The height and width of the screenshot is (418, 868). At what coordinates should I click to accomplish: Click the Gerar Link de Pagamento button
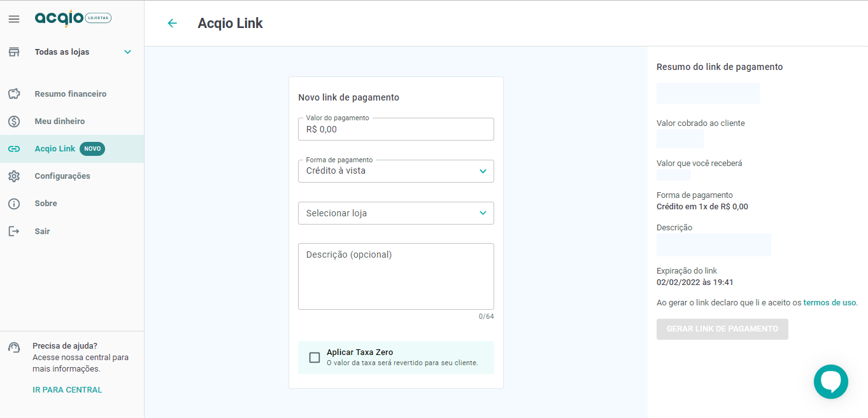pos(722,329)
